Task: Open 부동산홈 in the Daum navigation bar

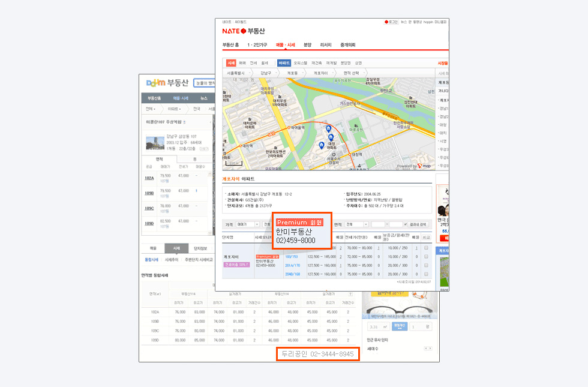Action: (154, 98)
